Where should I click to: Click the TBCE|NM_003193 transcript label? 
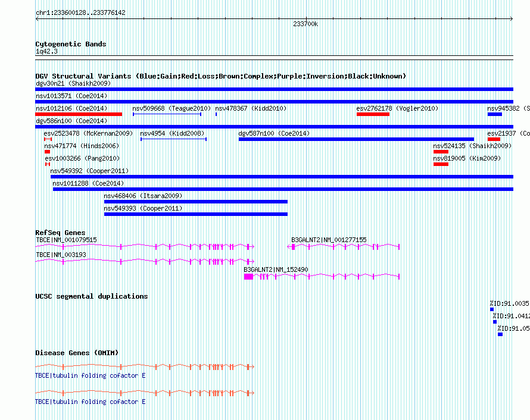[x=61, y=255]
